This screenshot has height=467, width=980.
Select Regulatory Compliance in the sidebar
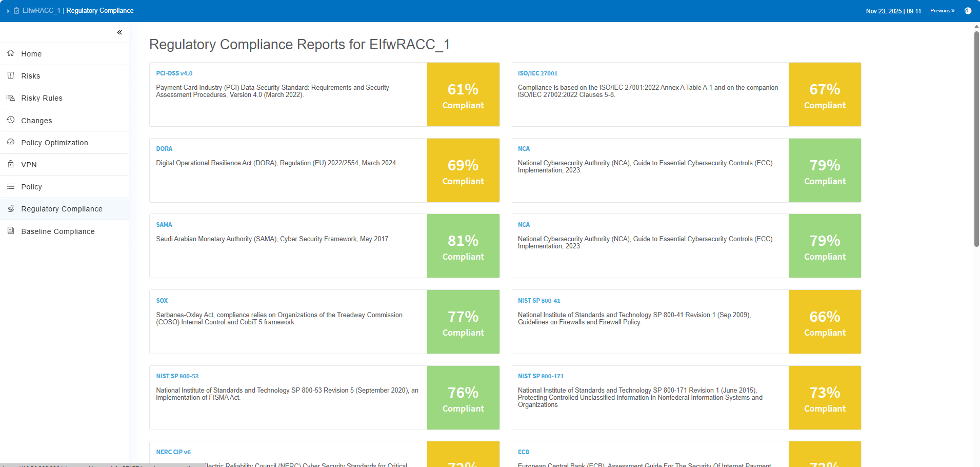click(62, 209)
